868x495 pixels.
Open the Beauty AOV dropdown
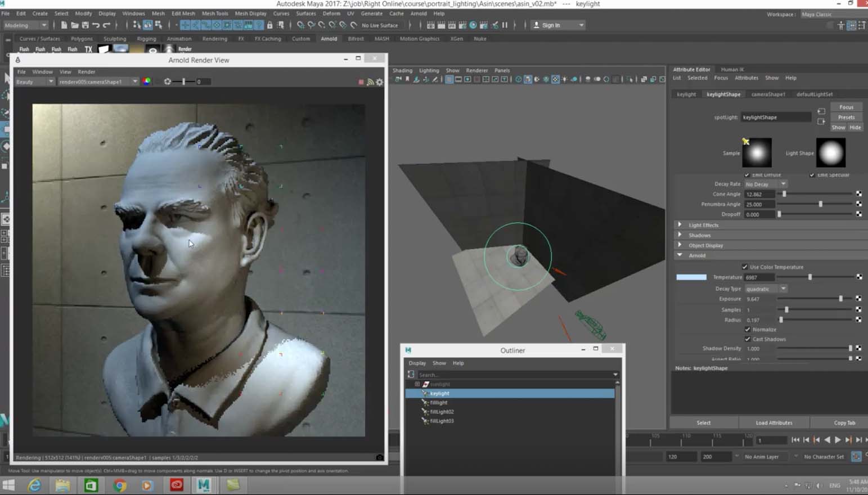click(34, 82)
